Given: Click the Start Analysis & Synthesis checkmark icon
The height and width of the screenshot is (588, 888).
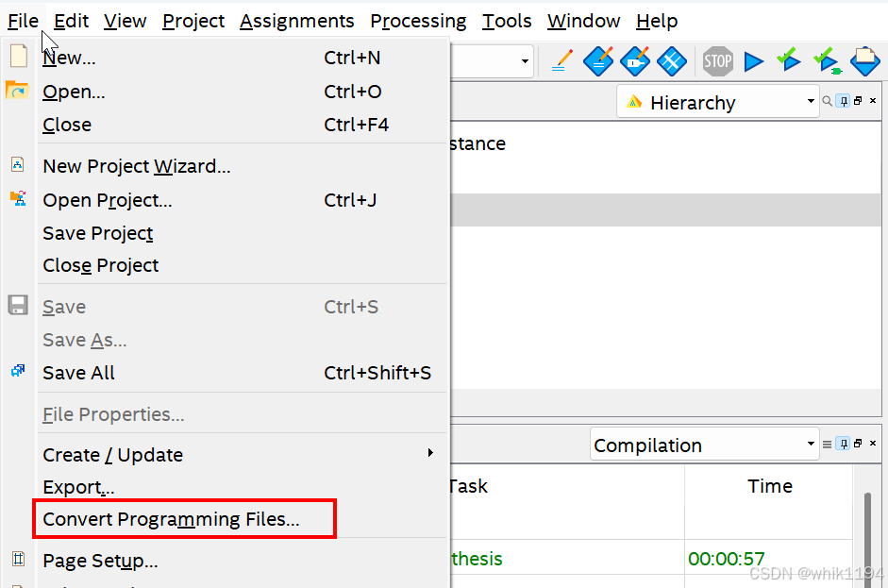Looking at the screenshot, I should (789, 60).
